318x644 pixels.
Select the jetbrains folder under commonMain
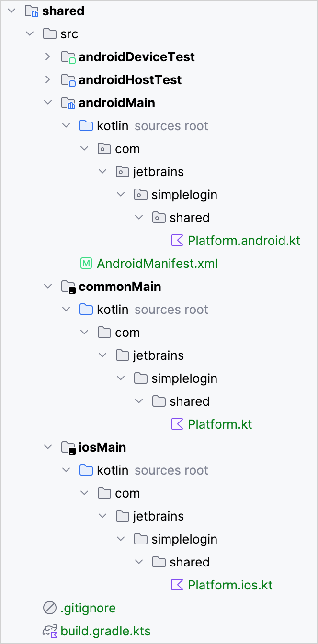(x=159, y=355)
